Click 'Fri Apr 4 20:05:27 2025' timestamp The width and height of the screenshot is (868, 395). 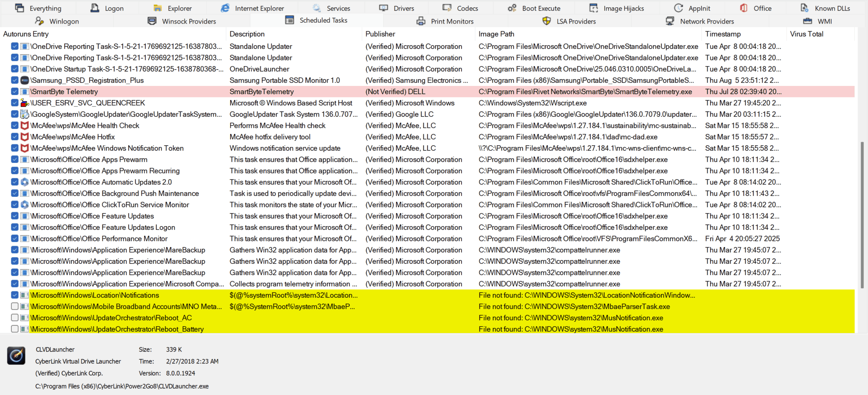click(743, 238)
